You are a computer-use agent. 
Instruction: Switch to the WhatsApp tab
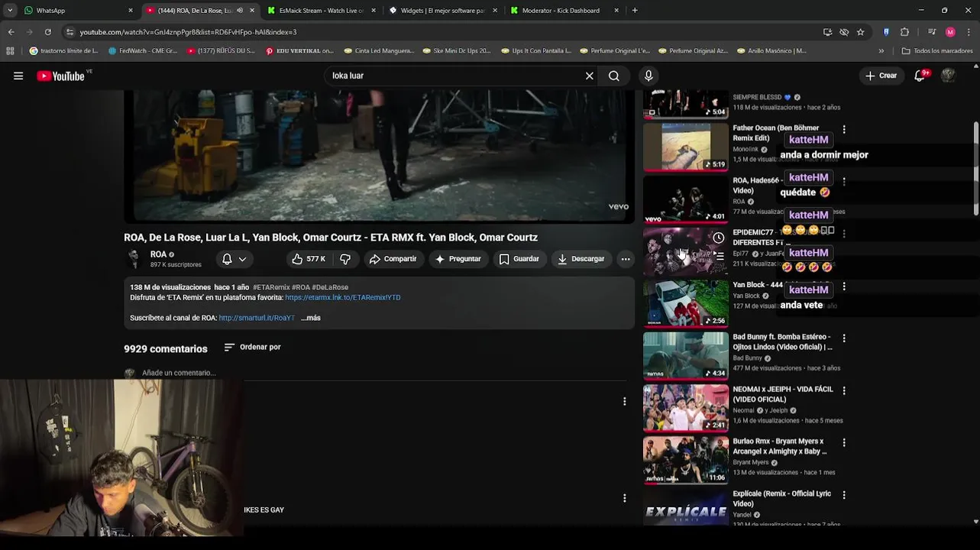point(77,11)
